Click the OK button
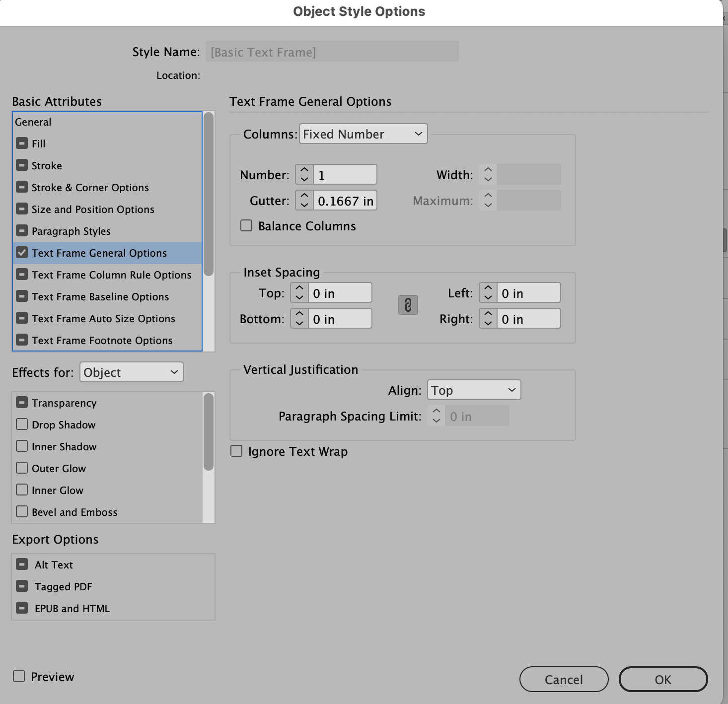Screen dimensions: 728x704 coord(662,679)
